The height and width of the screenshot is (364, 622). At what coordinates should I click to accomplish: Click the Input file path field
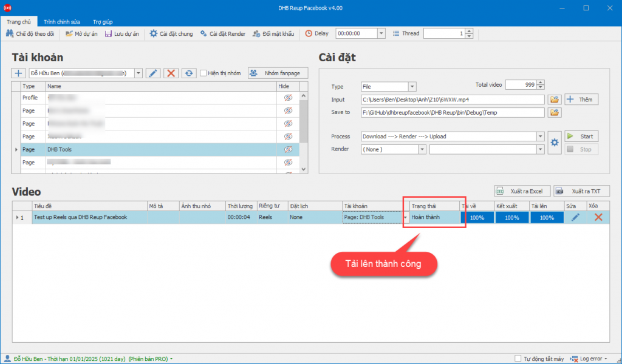coord(453,100)
